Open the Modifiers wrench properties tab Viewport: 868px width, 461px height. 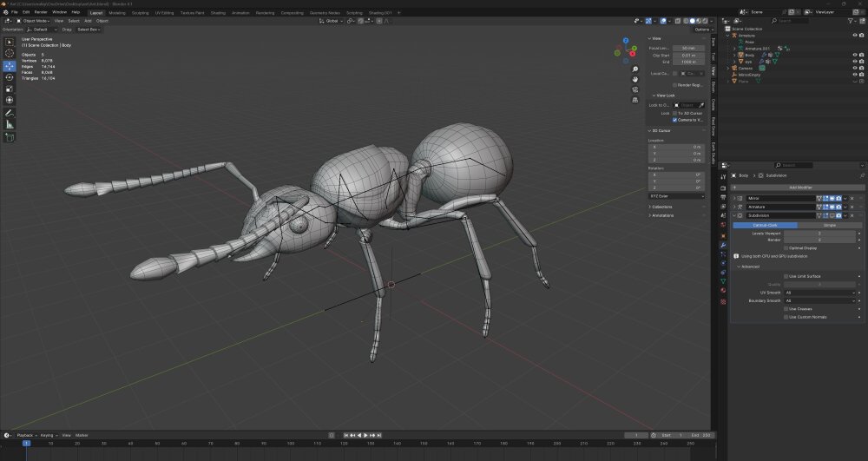pos(723,245)
